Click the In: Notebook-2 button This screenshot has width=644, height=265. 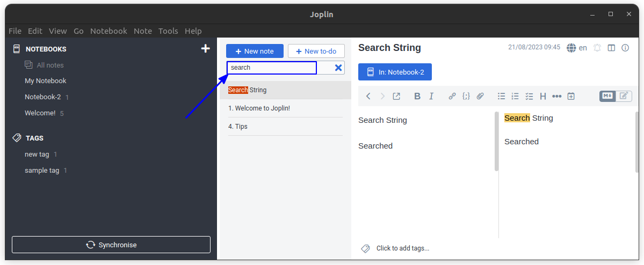pos(395,72)
